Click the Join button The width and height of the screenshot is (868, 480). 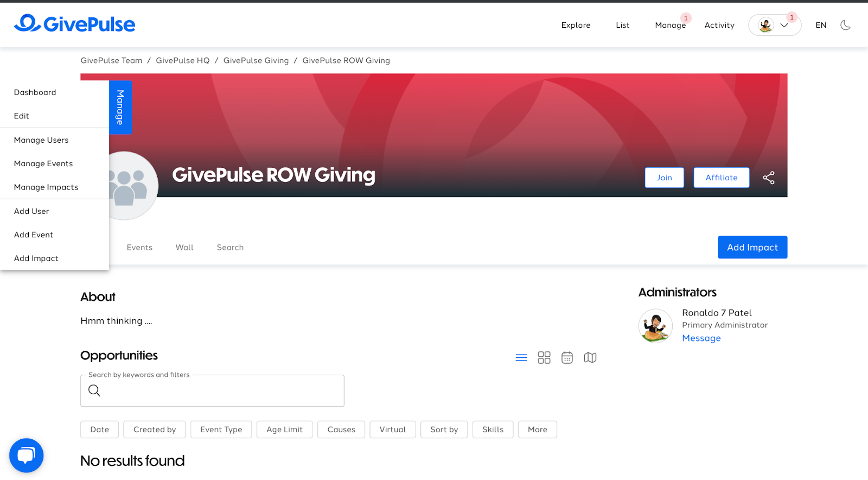[665, 178]
